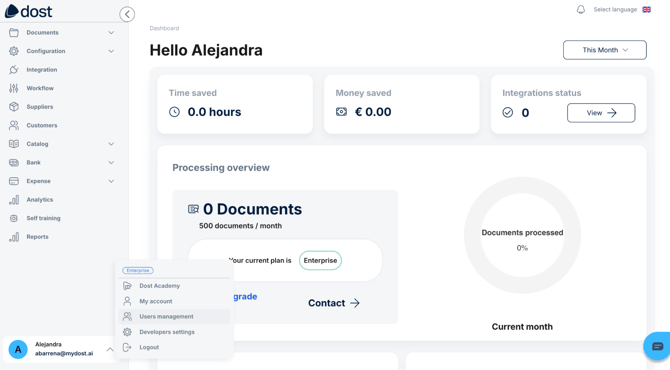
Task: Click the Expense card icon
Action: (x=14, y=181)
